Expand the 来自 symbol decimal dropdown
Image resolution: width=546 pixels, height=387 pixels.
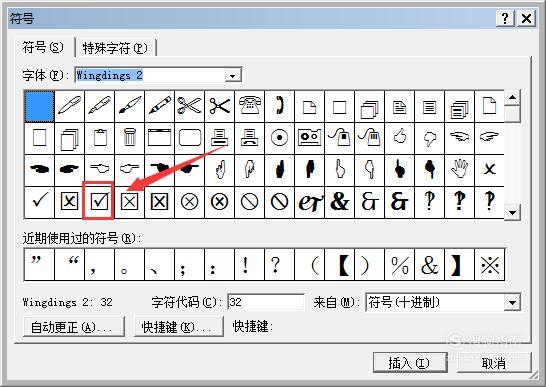click(512, 302)
